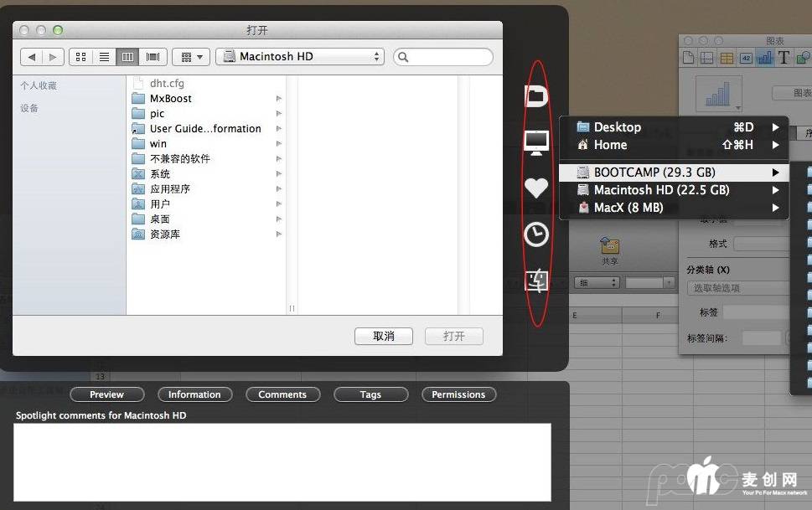Switch to Cover Flow view
812x510 pixels.
[153, 57]
